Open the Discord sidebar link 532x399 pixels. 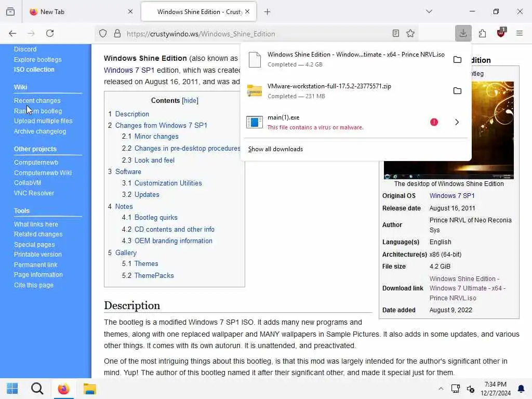pos(25,49)
